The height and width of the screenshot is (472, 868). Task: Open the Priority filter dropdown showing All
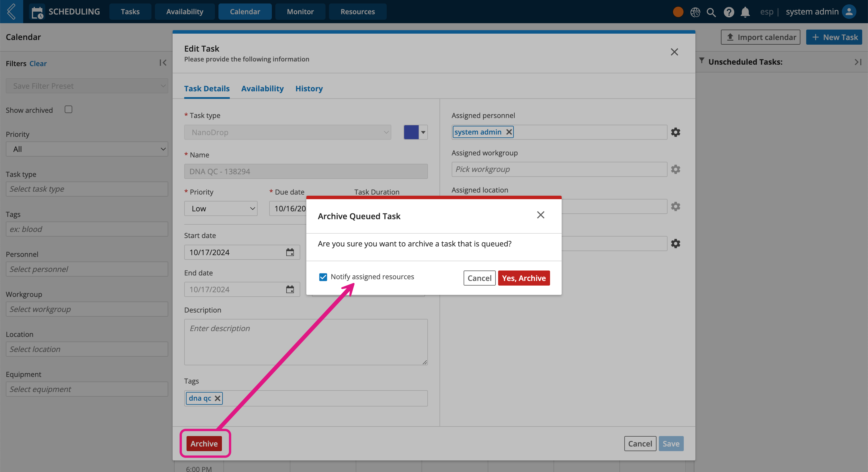[87, 149]
